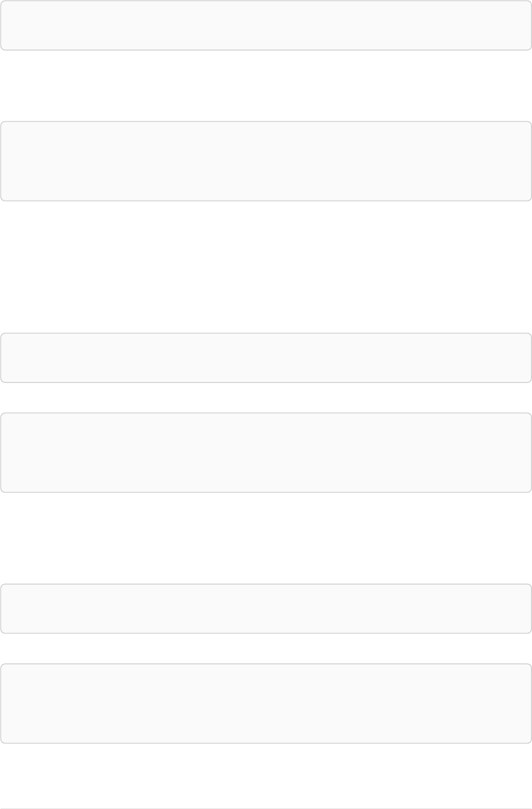Click the large white area between second and third boxes

(x=266, y=266)
